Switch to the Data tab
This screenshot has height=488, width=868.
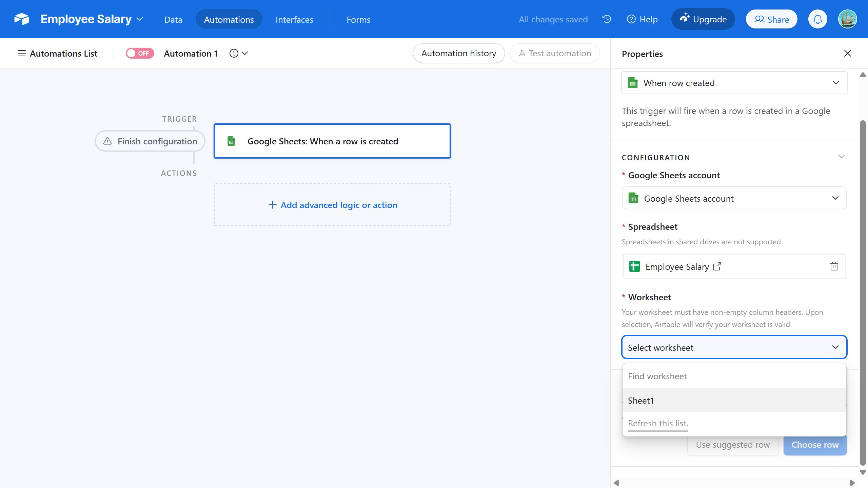tap(173, 19)
